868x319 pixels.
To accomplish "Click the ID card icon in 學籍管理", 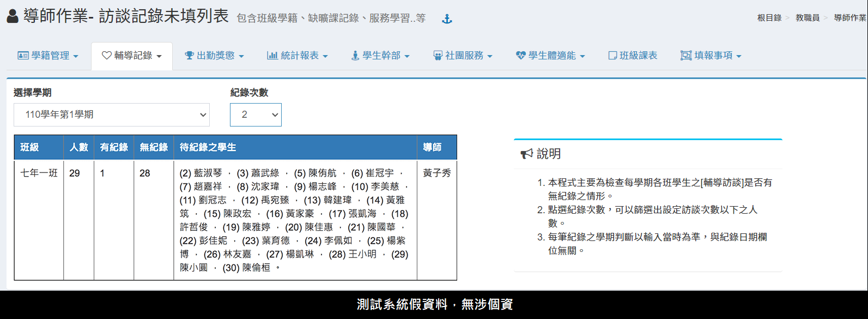I will pos(23,56).
